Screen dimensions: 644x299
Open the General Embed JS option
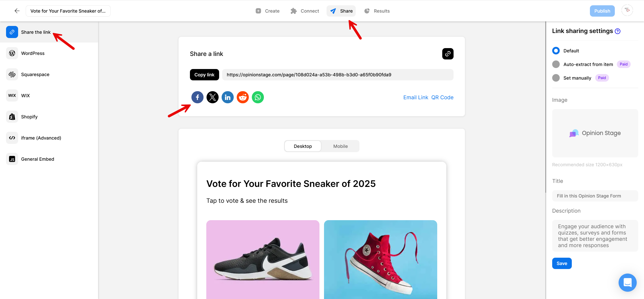[x=37, y=159]
